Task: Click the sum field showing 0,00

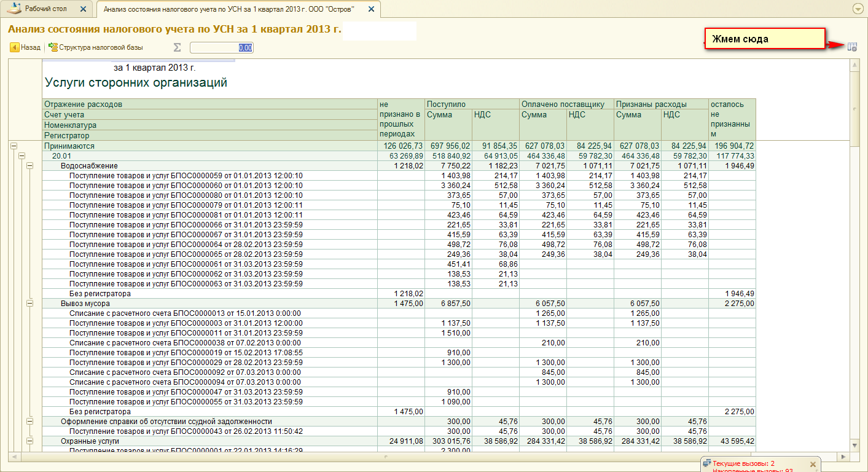Action: [x=222, y=47]
